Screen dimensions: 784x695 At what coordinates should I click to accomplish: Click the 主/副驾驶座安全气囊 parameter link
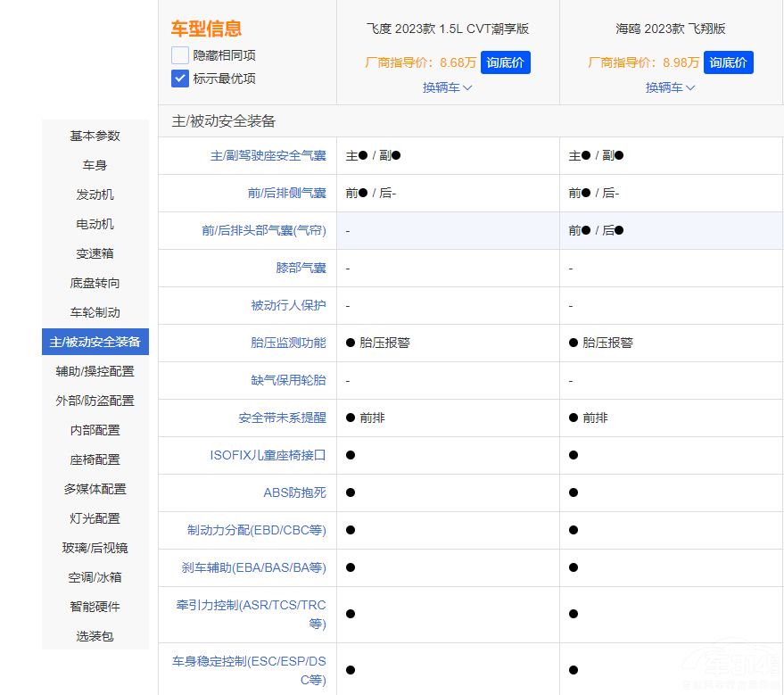tap(268, 155)
